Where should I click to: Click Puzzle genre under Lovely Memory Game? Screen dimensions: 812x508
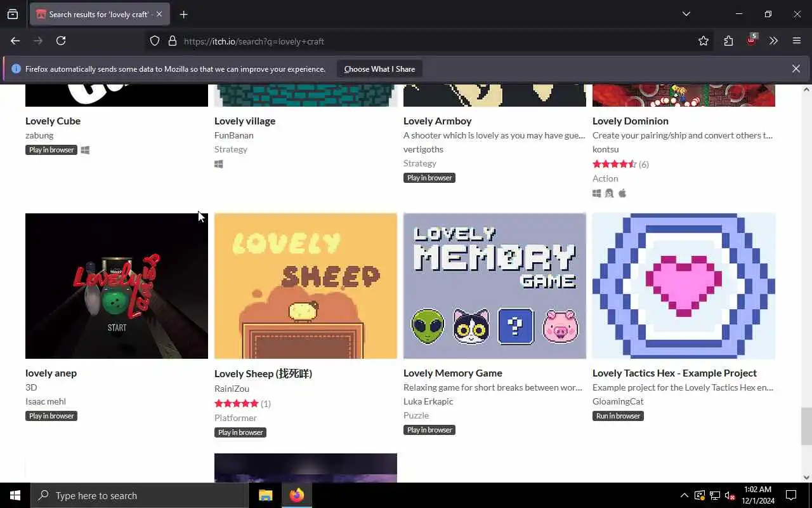(x=416, y=415)
